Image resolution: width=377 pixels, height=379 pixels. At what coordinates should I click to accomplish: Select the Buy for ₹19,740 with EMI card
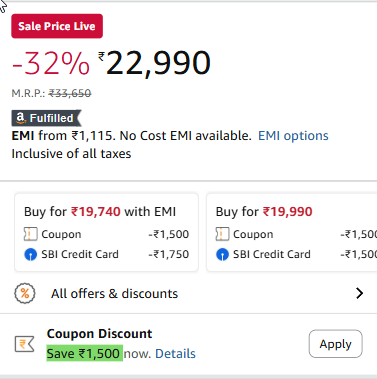click(x=106, y=232)
